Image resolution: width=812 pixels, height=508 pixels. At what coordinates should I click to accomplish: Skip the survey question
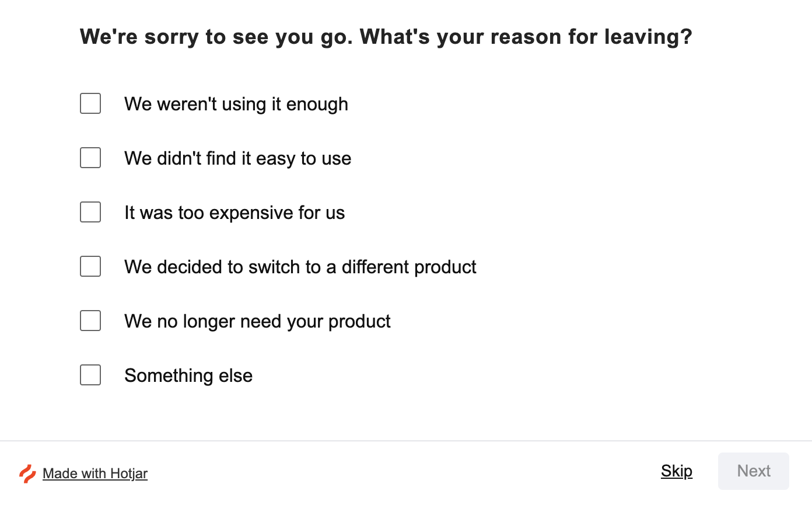(x=677, y=471)
